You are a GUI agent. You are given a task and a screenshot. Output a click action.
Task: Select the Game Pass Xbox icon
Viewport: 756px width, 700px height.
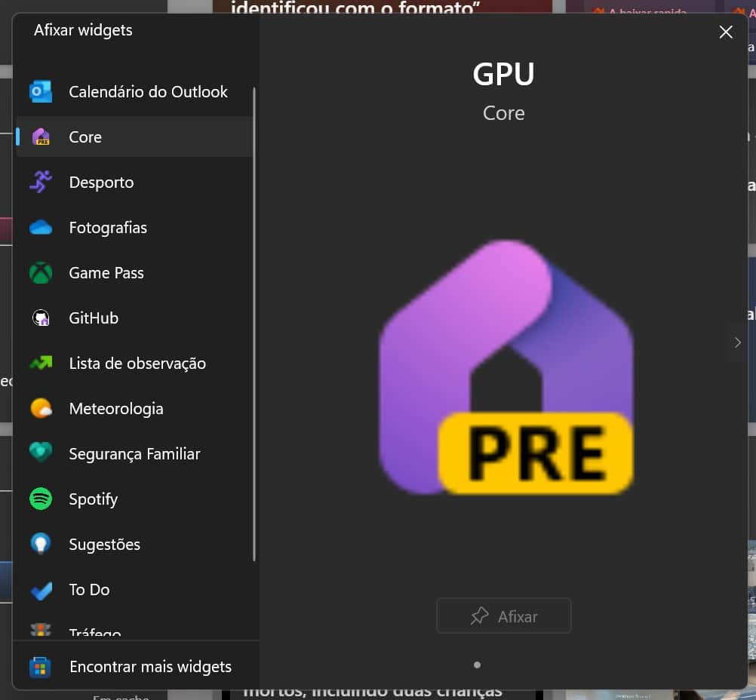pyautogui.click(x=41, y=272)
